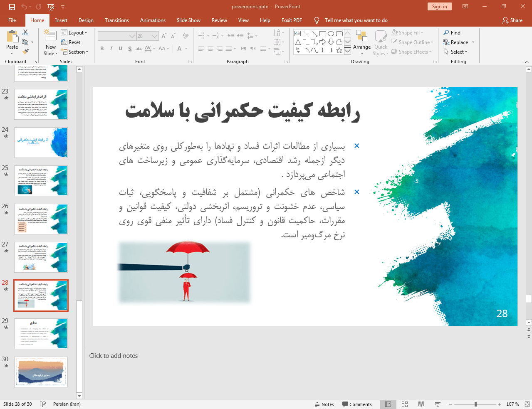532x409 pixels.
Task: Click the New Slide icon
Action: click(50, 36)
